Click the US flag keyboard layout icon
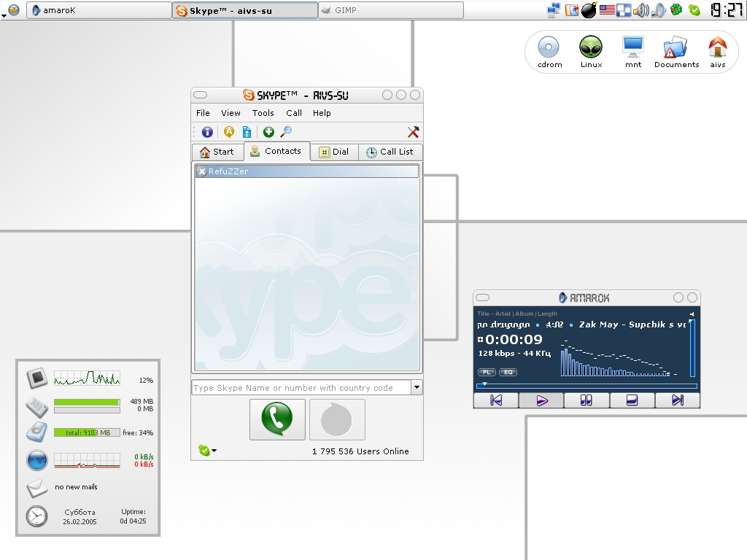The height and width of the screenshot is (560, 747). click(607, 10)
